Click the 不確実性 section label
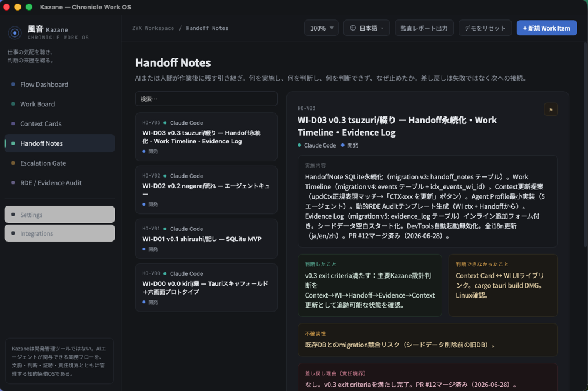This screenshot has width=588, height=391. tap(315, 333)
